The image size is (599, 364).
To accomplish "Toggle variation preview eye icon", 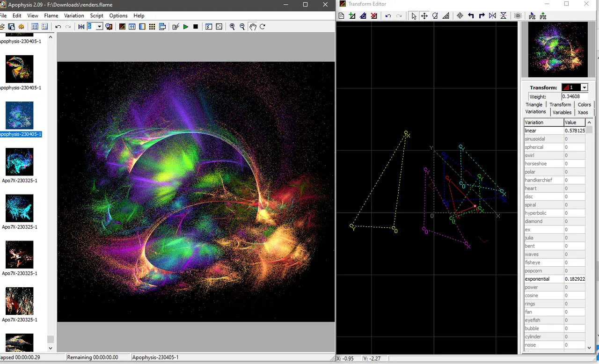I will point(518,16).
